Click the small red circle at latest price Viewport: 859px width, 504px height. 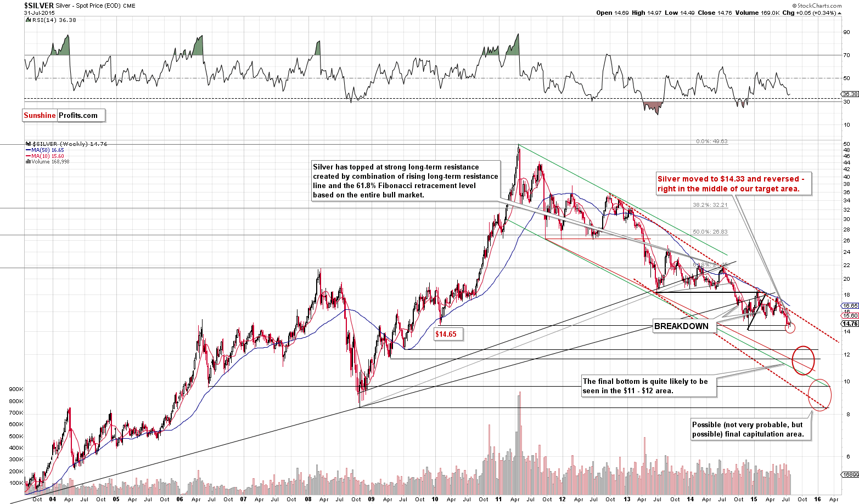click(790, 328)
